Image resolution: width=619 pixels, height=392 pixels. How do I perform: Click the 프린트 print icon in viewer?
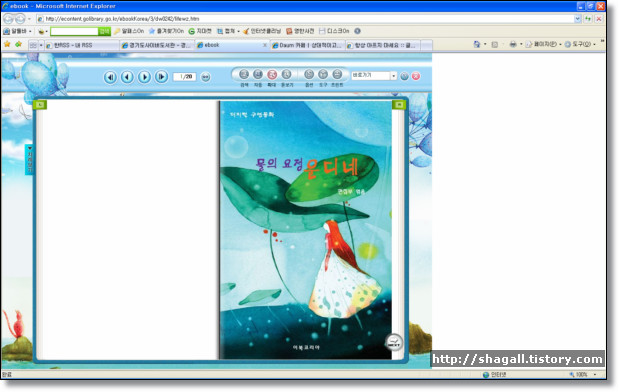337,74
